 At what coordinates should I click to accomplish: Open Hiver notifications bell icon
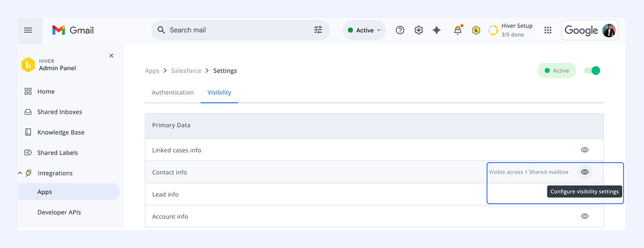[x=458, y=30]
